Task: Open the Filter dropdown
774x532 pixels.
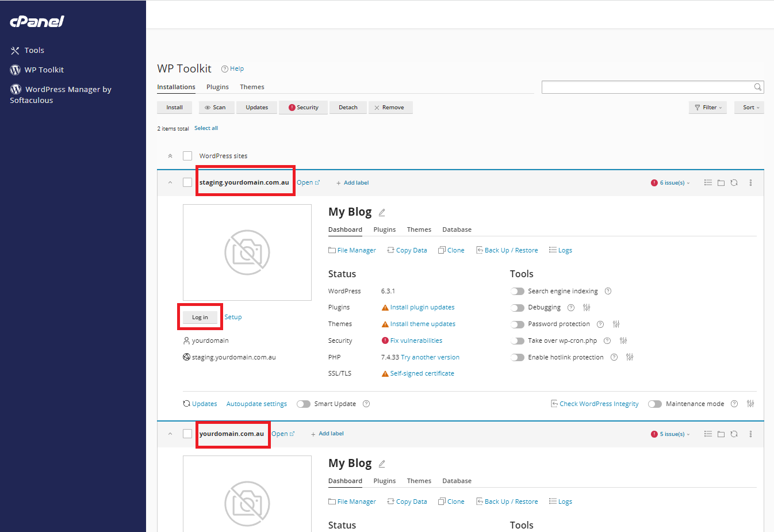Action: (x=708, y=108)
